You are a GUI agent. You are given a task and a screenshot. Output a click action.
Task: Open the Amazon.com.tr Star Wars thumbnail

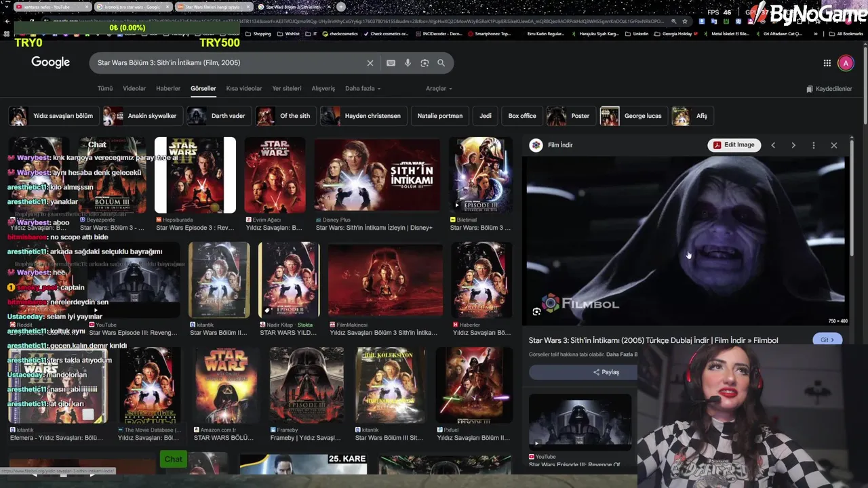tap(226, 385)
